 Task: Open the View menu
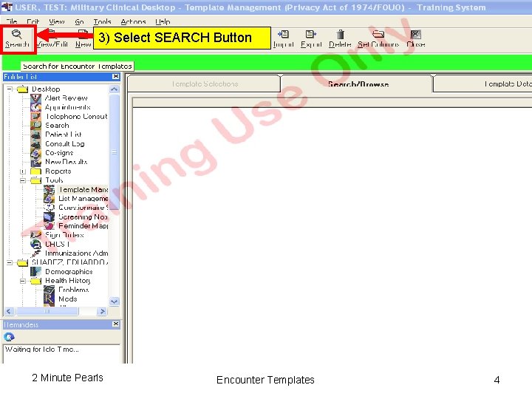click(57, 21)
